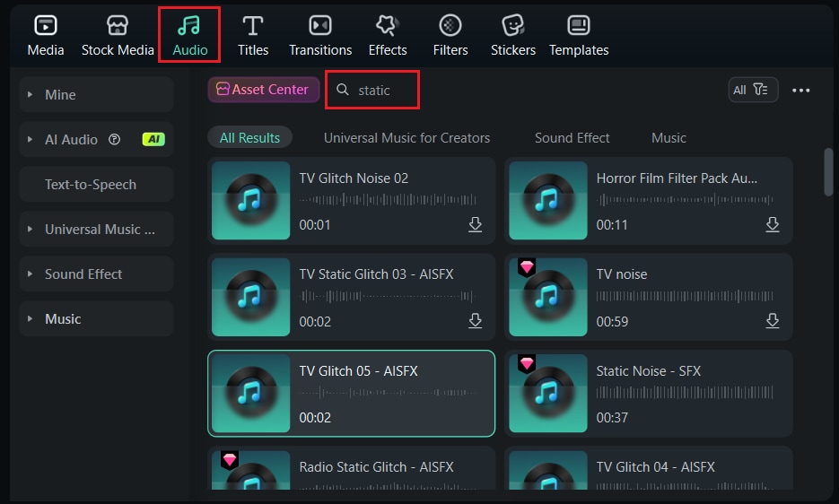Select the Music filter tab
839x504 pixels.
pyautogui.click(x=669, y=138)
